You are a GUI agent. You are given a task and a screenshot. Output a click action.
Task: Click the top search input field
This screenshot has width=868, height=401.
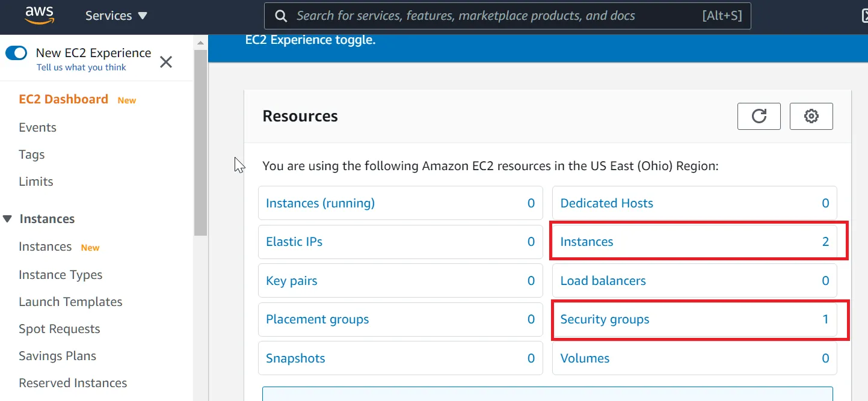493,16
